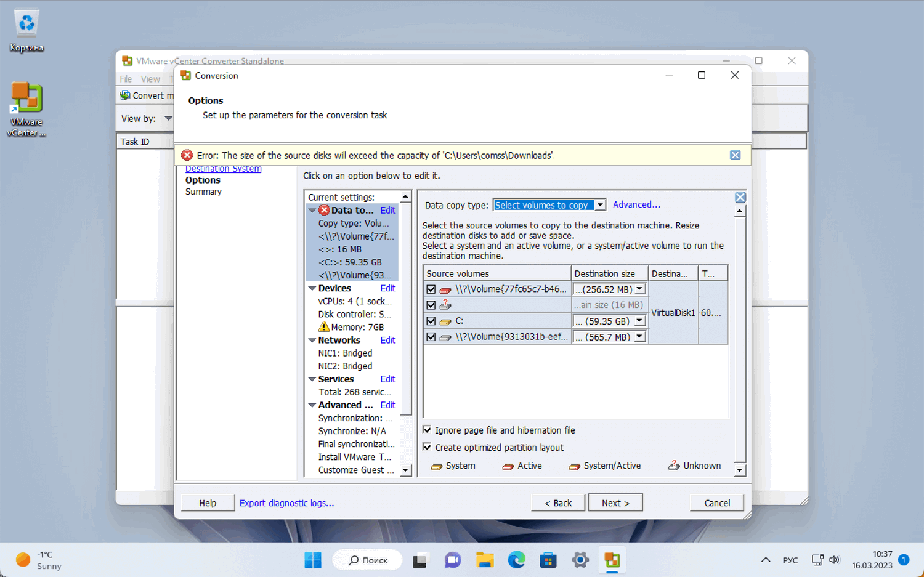Toggle Ignore page file and hibernation file
The width and height of the screenshot is (924, 577).
(427, 430)
